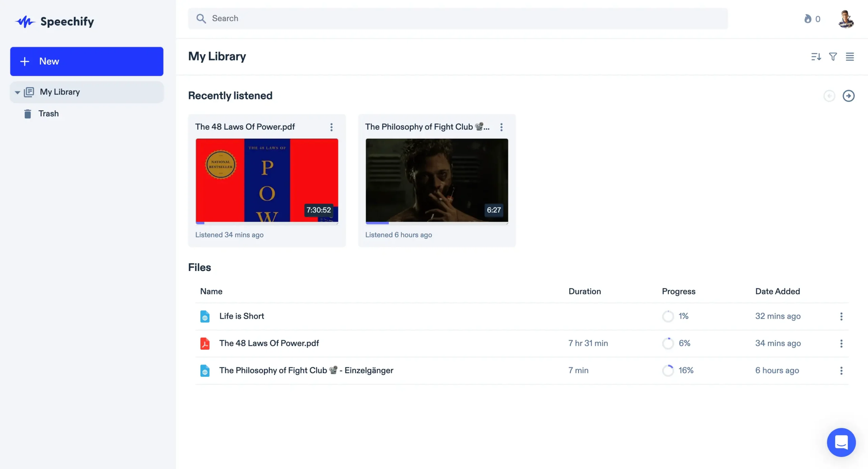Click Listened 6 hours ago label
The width and height of the screenshot is (868, 469).
398,235
